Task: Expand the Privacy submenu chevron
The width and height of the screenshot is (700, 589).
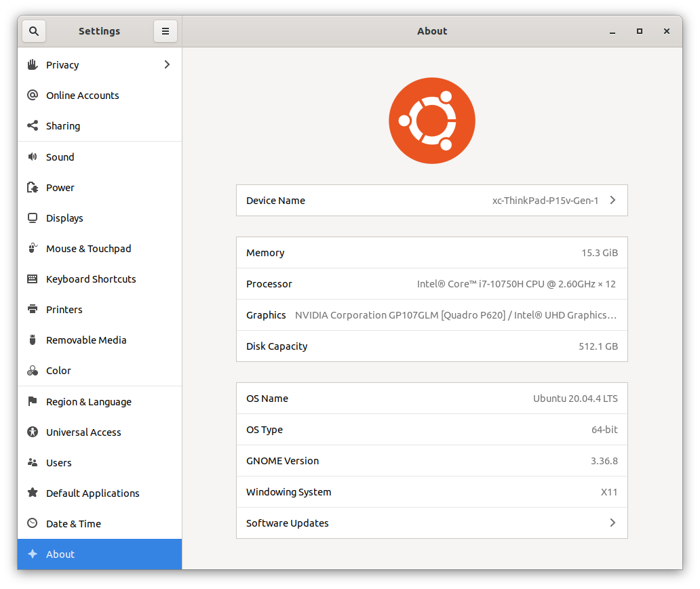Action: tap(167, 64)
